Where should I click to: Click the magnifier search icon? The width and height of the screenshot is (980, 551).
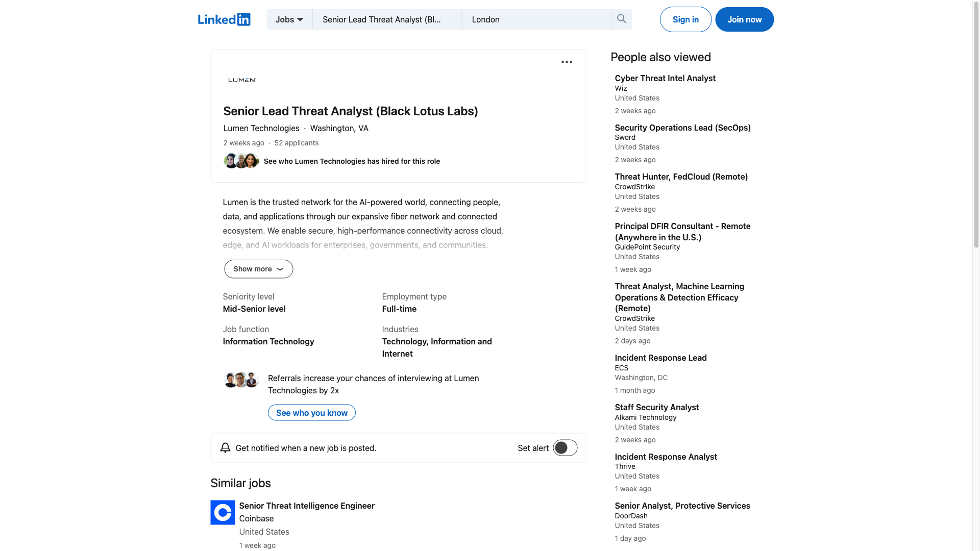621,19
